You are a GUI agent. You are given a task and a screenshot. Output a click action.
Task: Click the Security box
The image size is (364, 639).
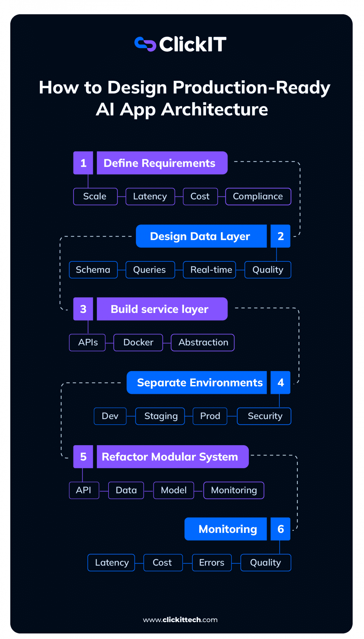tap(264, 416)
